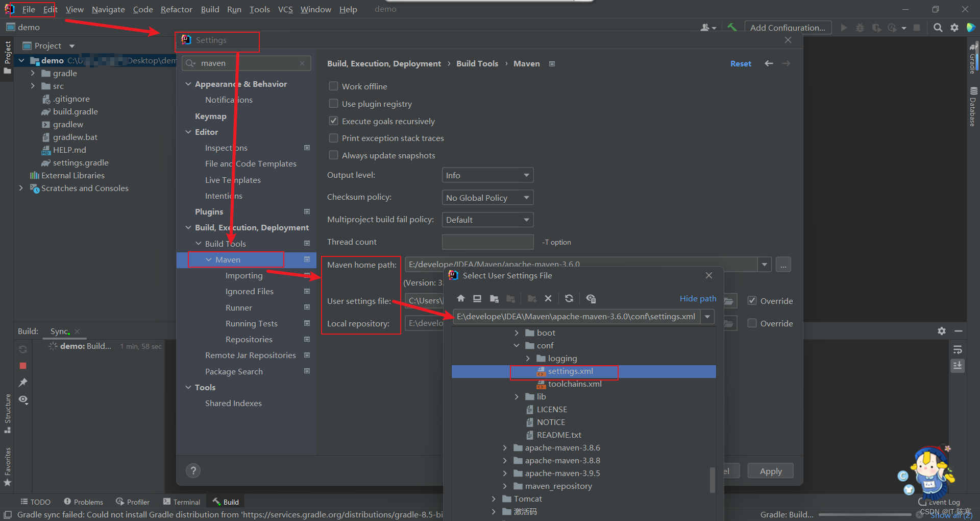Go back with the left arrow in Settings
Screen dimensions: 980x521
point(769,63)
